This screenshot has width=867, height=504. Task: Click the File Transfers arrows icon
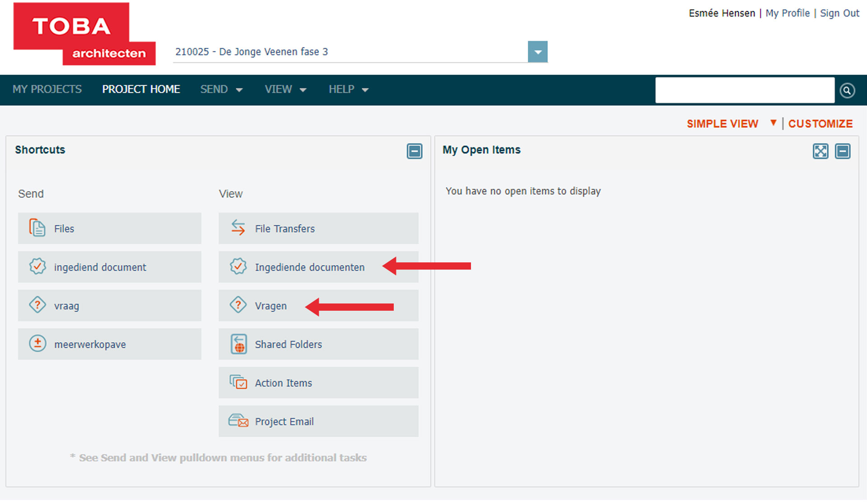[238, 228]
